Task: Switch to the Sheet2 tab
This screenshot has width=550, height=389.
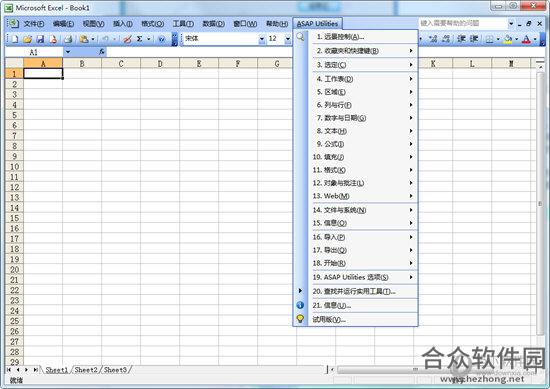Action: tap(86, 370)
